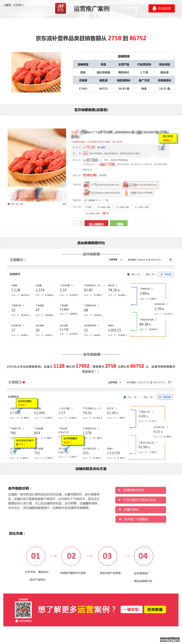Click the calendar icon in the July date field
Image resolution: width=182 pixels, height=644 pixels.
pyautogui.click(x=169, y=382)
